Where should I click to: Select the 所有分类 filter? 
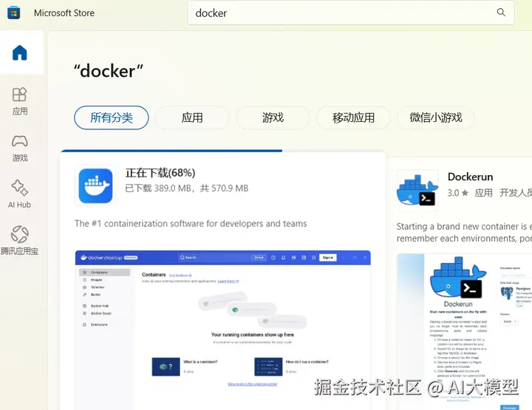pyautogui.click(x=112, y=117)
